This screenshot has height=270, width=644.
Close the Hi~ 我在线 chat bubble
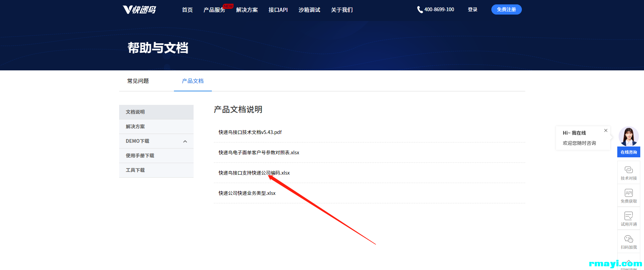[x=606, y=130]
